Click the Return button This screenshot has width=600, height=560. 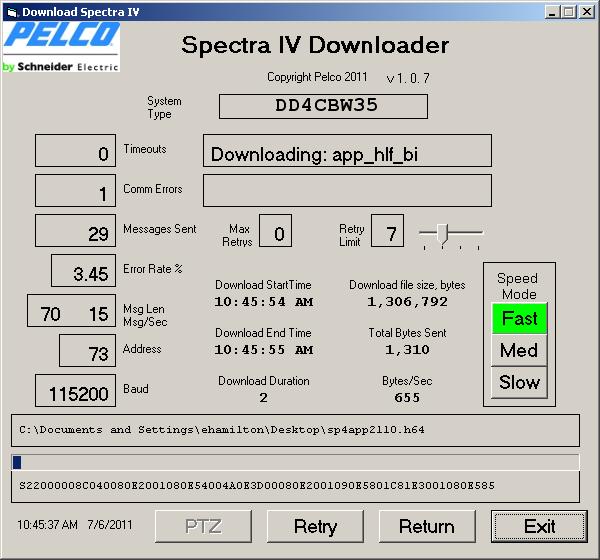427,526
